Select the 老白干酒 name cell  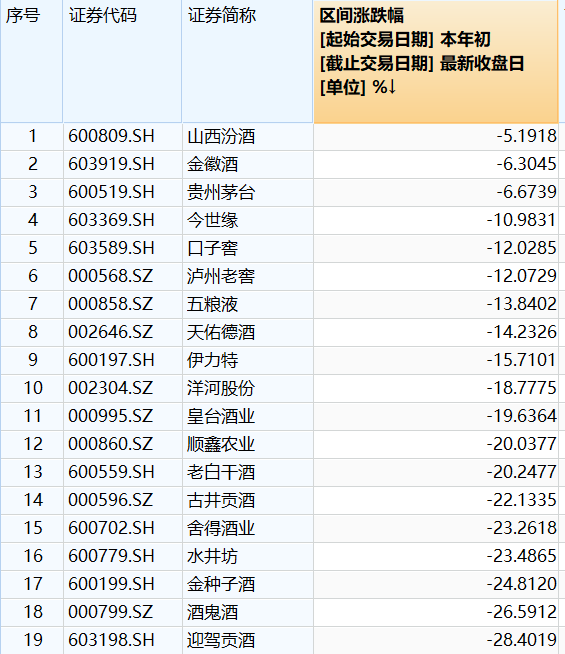(248, 472)
